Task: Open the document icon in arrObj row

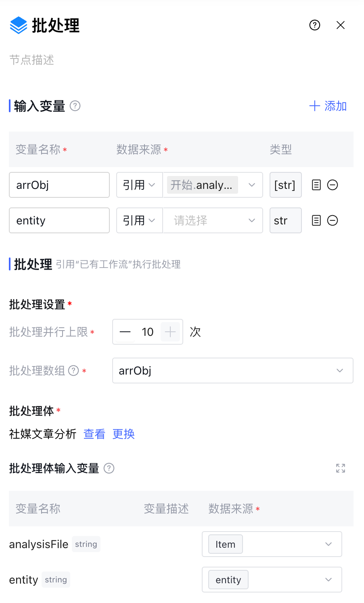Action: pos(316,185)
